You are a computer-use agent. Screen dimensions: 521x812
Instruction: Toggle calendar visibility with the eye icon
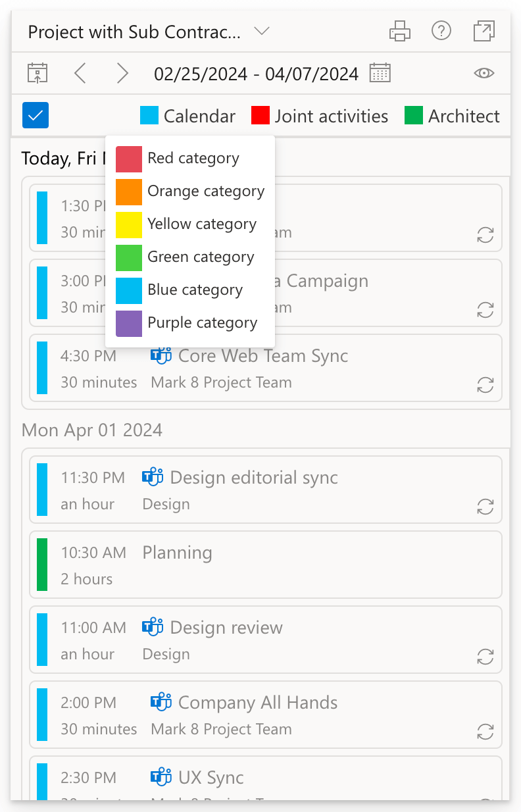pyautogui.click(x=484, y=74)
